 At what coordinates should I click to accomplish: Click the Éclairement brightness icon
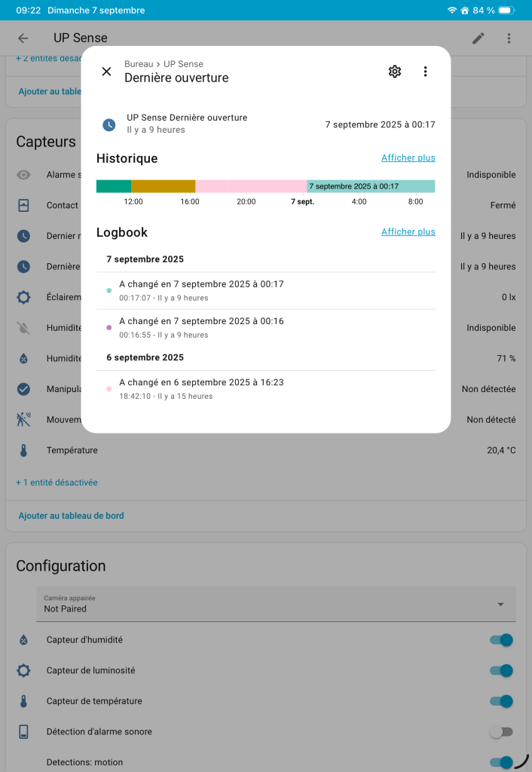23,297
